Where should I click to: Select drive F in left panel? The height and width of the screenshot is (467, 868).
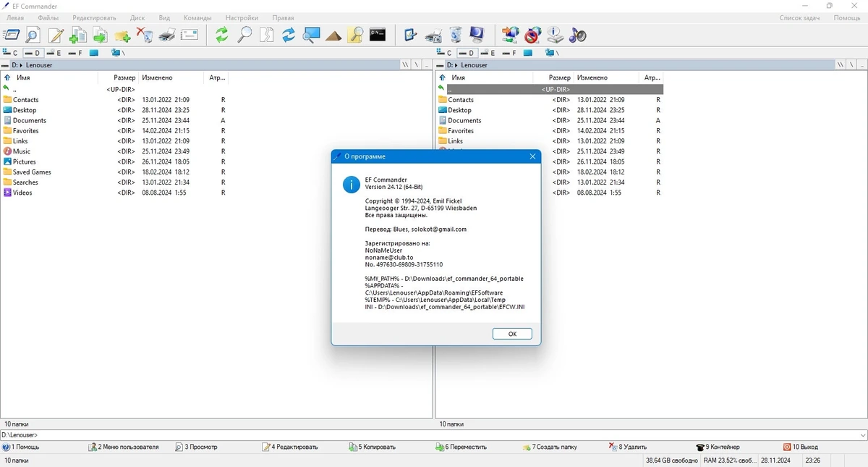pyautogui.click(x=75, y=53)
